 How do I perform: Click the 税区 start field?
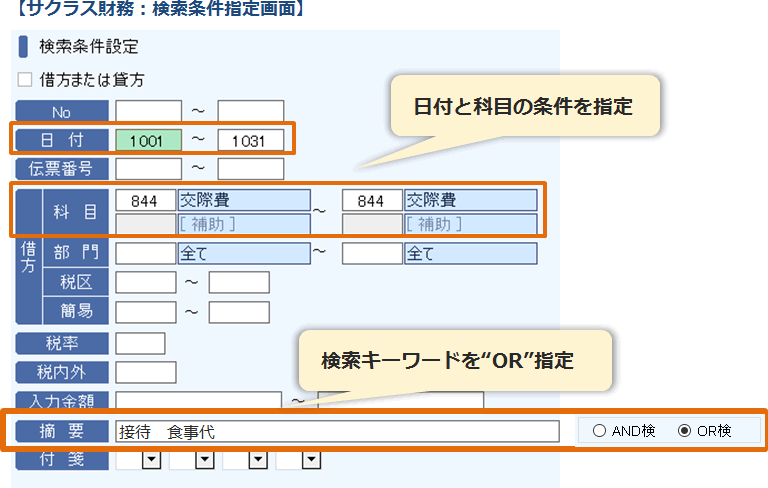click(145, 283)
